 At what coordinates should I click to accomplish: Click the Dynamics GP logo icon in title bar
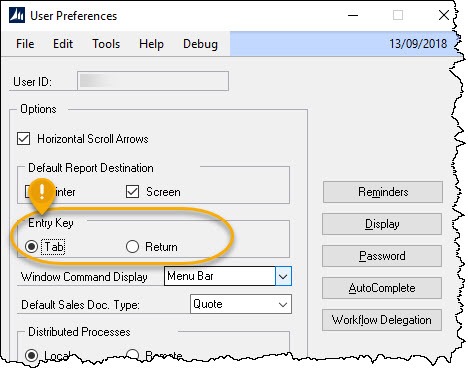[17, 15]
